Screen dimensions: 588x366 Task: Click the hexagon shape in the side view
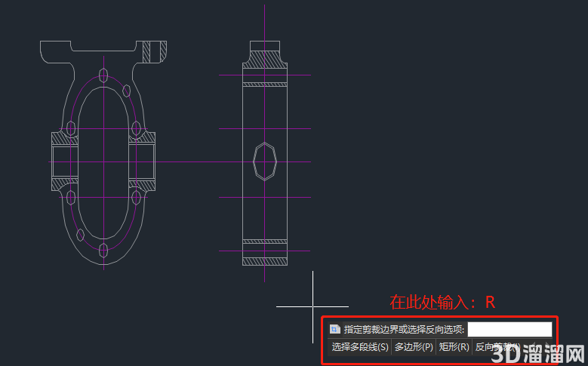point(265,161)
